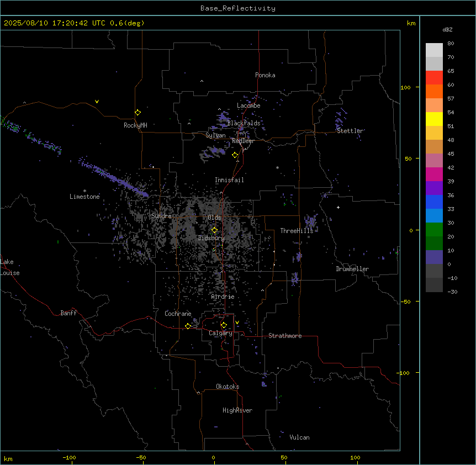
Task: Select the Olds label
Action: [214, 218]
